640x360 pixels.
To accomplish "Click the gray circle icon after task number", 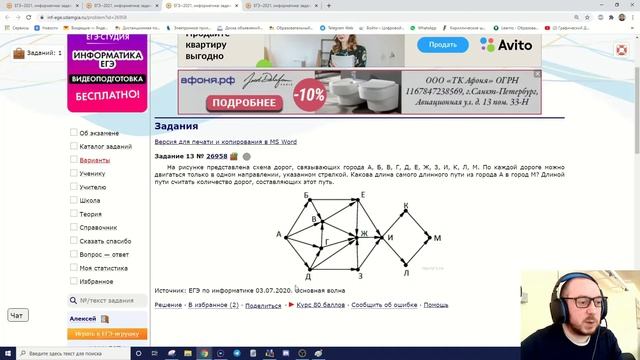I will 247,156.
